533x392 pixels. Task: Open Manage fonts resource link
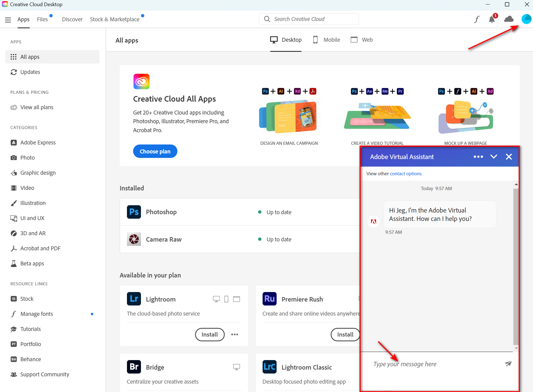(52, 314)
